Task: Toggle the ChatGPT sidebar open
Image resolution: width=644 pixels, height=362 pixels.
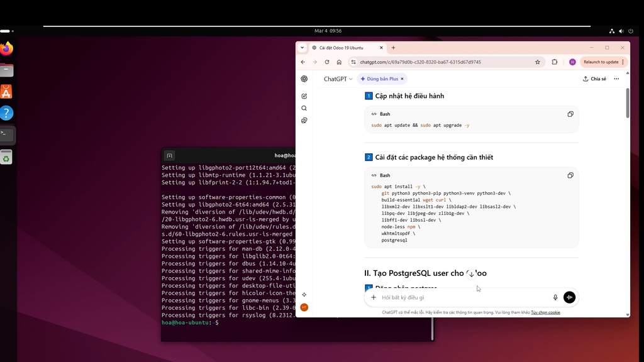Action: point(304,79)
